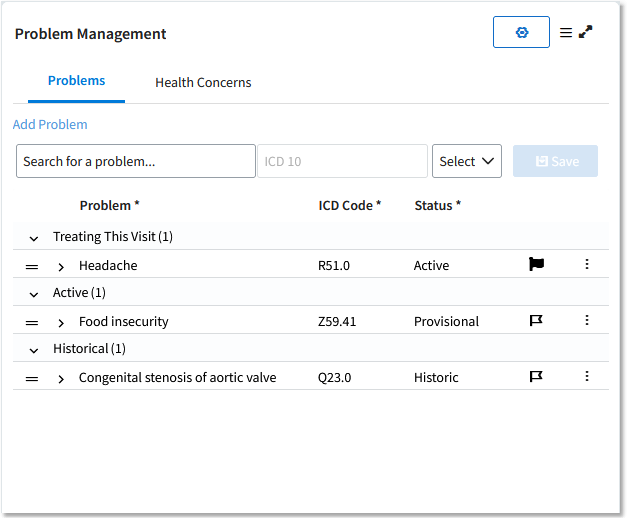627x520 pixels.
Task: Open more options for Headache
Action: pyautogui.click(x=587, y=264)
